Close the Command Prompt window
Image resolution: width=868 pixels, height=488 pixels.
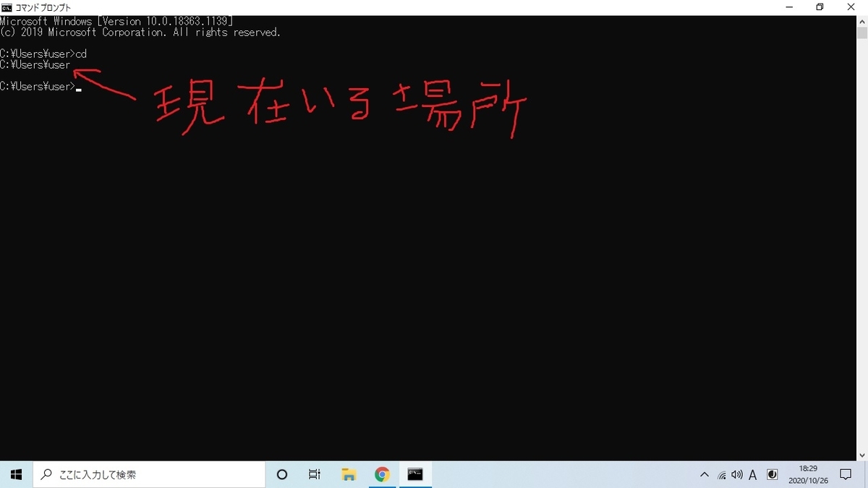pyautogui.click(x=852, y=7)
